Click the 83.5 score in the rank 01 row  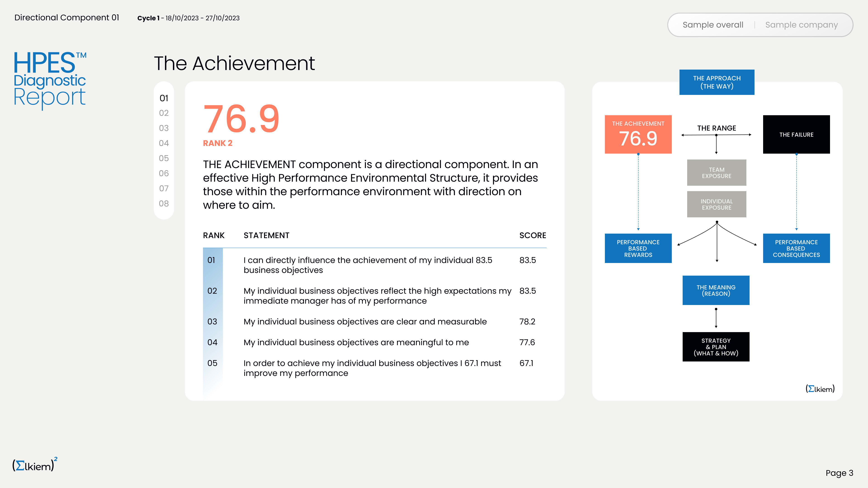point(527,260)
